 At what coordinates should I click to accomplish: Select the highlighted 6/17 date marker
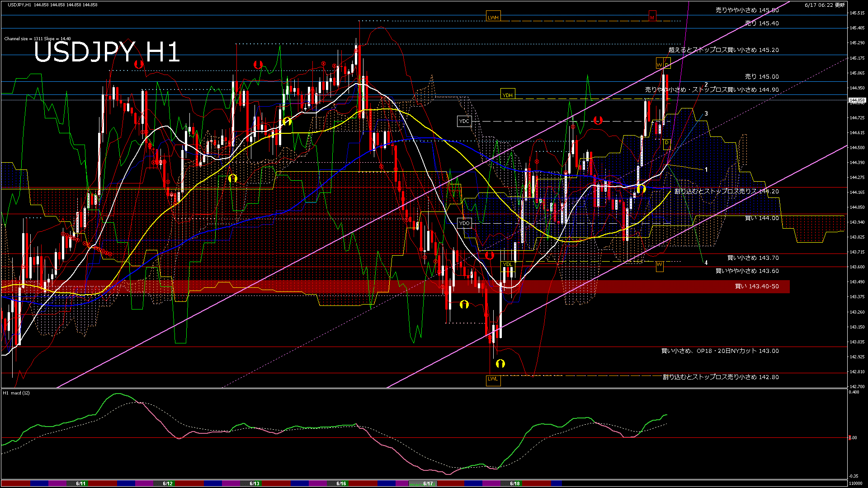[x=428, y=483]
